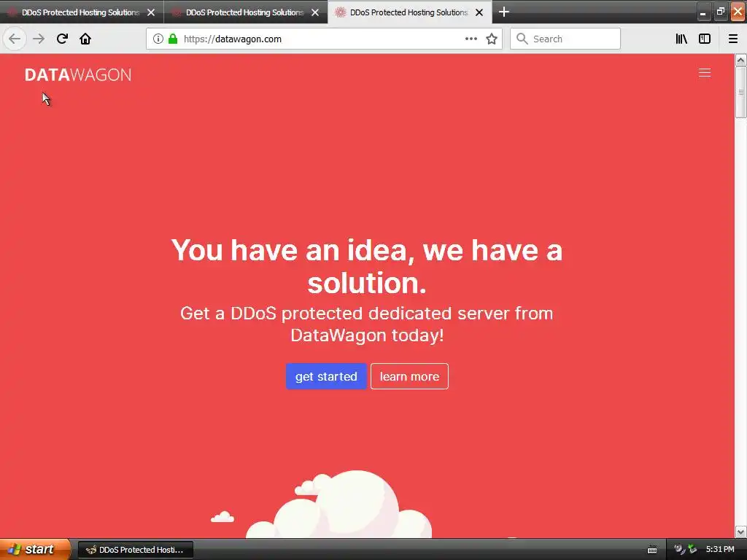Close the first DDoS Protected Hosting tab
This screenshot has width=747, height=560.
pyautogui.click(x=151, y=12)
